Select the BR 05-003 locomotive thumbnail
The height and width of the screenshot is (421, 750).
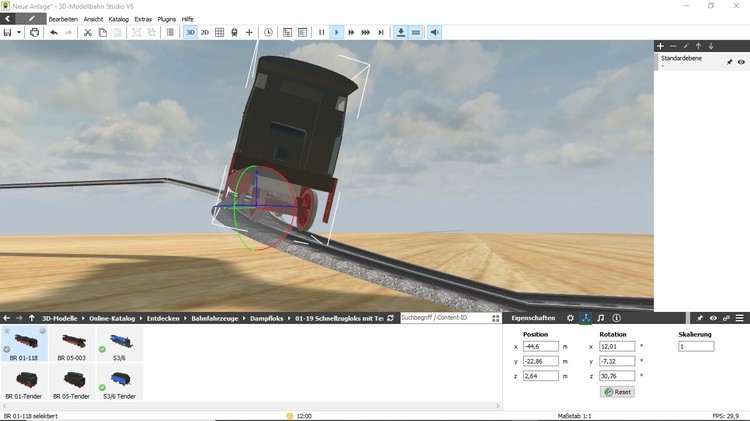click(x=71, y=345)
